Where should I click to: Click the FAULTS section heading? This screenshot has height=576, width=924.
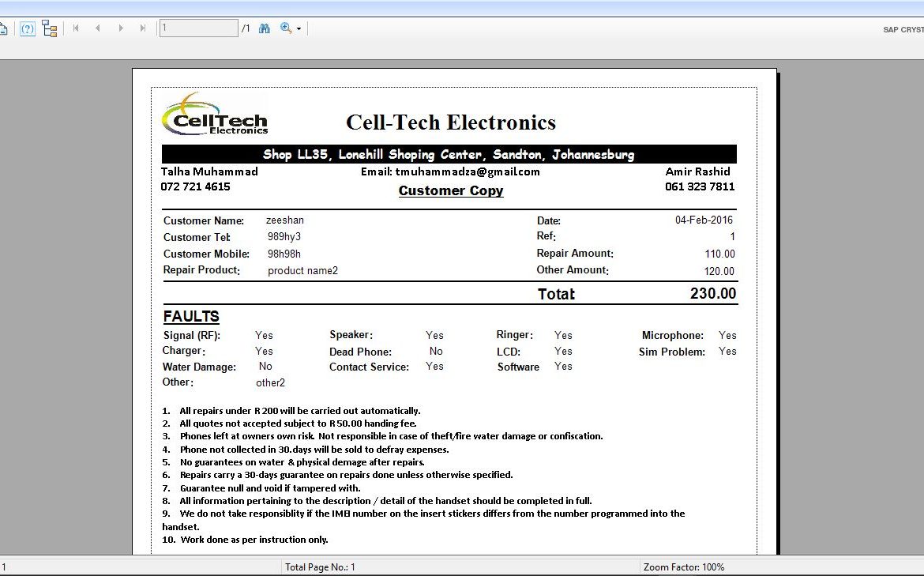pos(191,317)
